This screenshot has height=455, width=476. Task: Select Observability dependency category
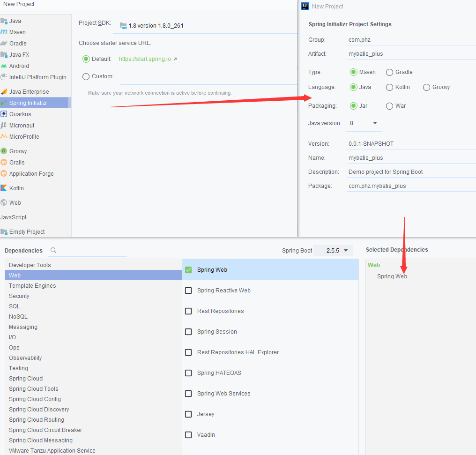tap(94, 358)
